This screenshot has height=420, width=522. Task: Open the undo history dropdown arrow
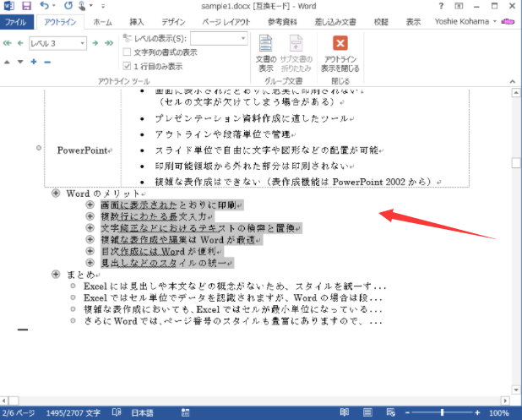(54, 6)
